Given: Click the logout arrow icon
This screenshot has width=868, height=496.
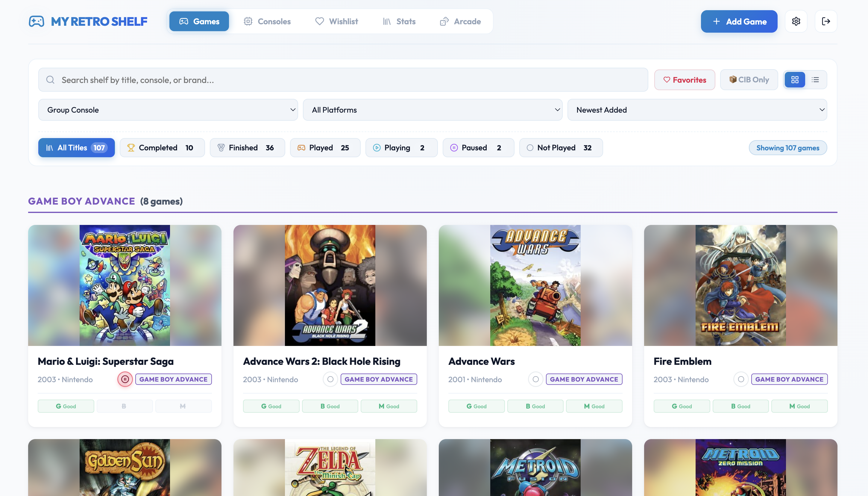Looking at the screenshot, I should tap(826, 22).
